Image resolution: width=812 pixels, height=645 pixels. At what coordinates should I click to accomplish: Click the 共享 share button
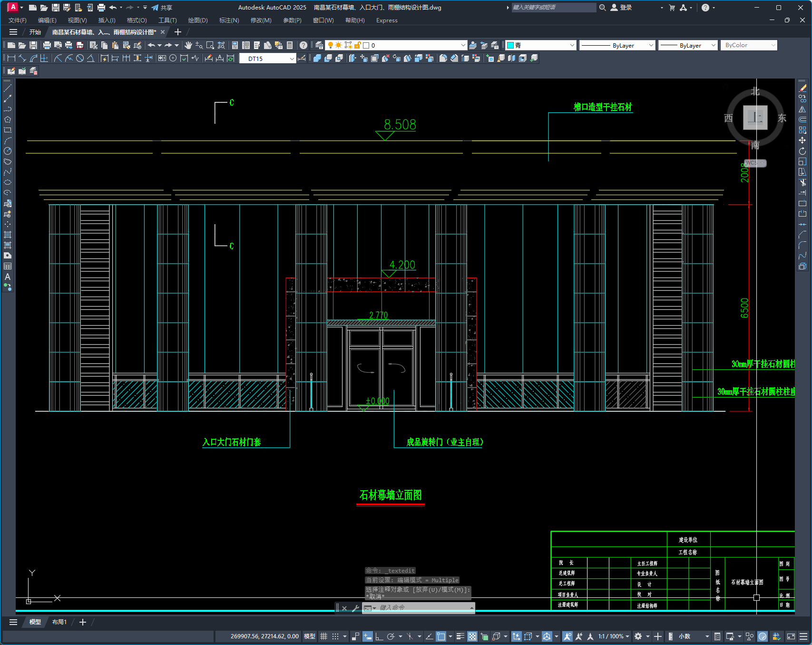point(162,8)
